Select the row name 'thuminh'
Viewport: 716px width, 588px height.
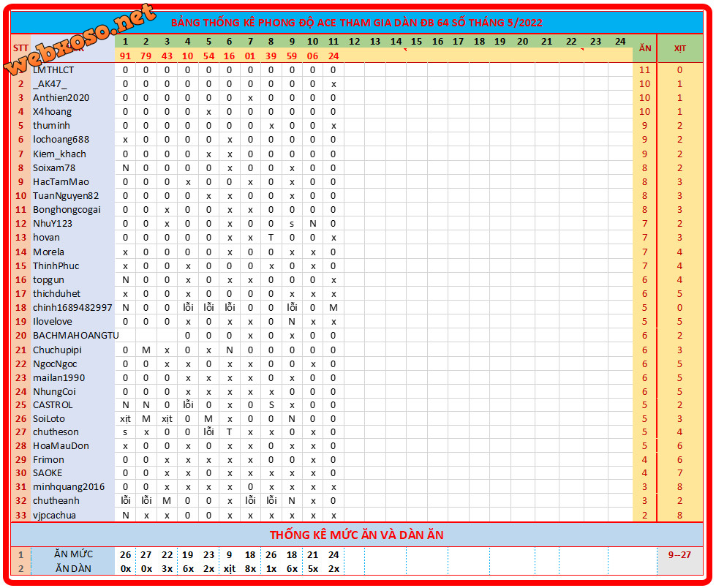51,126
